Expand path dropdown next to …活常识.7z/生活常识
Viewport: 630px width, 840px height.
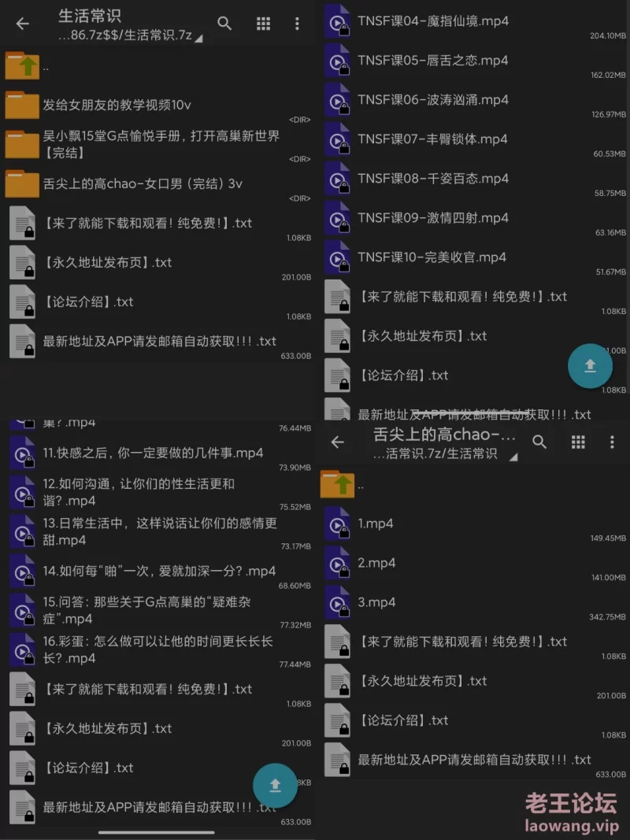pos(513,457)
